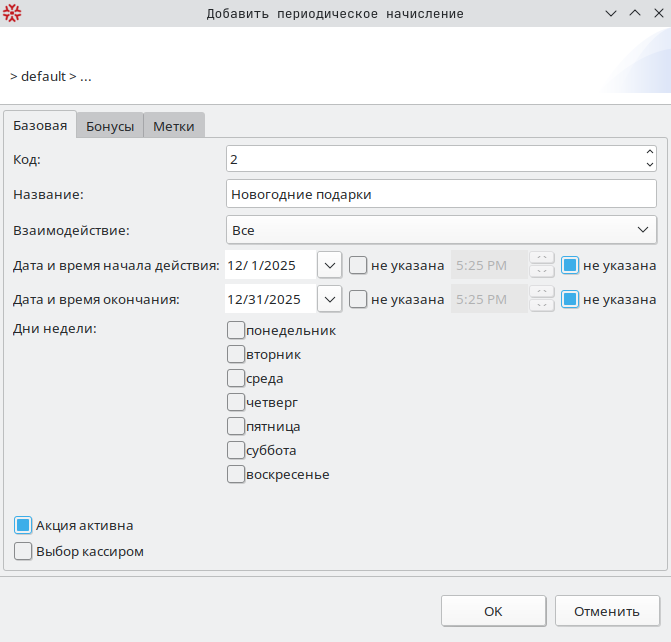Enable the понедельник checkbox

coord(236,329)
